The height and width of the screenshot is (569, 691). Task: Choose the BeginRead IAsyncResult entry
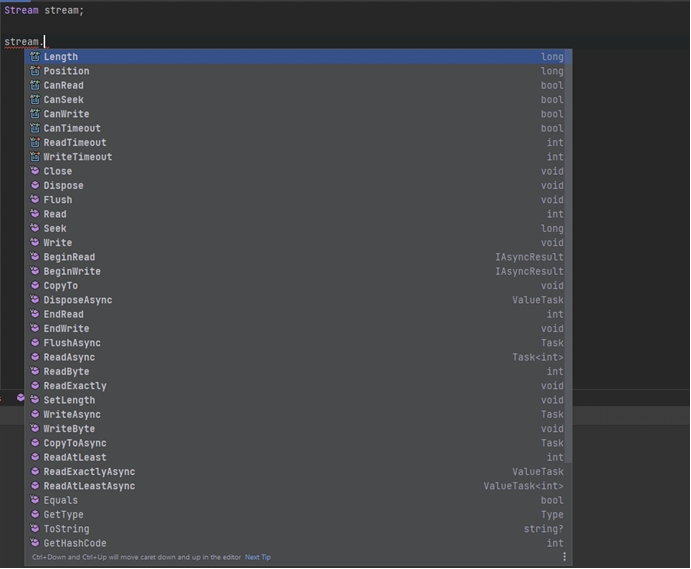coord(69,257)
